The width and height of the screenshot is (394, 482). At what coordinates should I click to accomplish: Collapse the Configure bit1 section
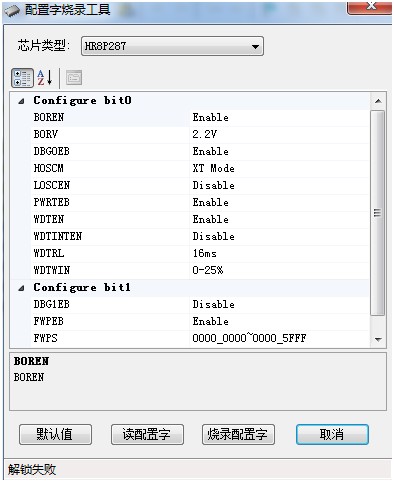coord(21,288)
